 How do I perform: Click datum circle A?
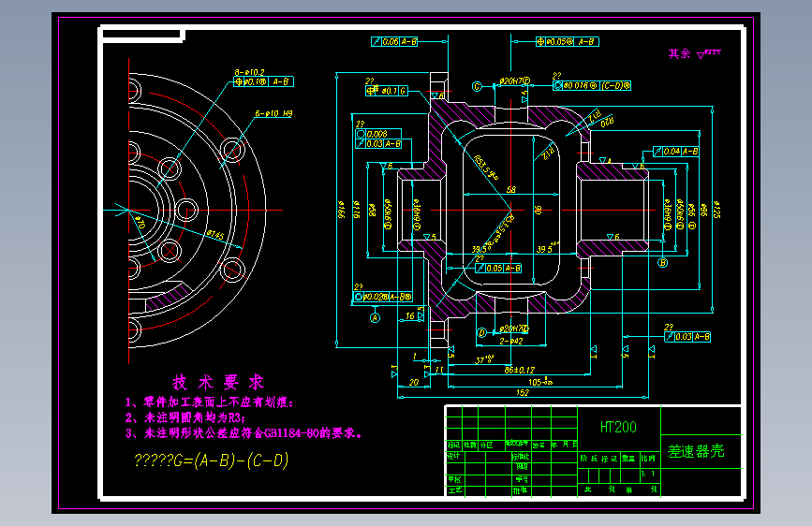375,318
